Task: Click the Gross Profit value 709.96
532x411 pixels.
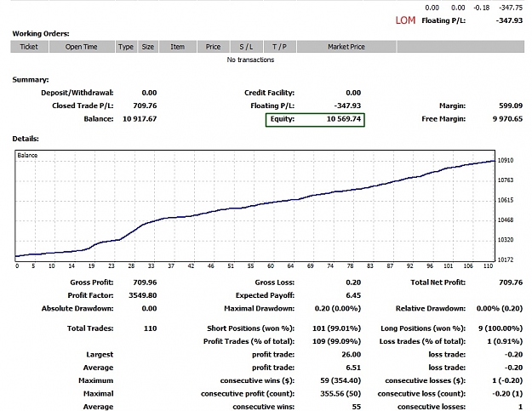Action: (145, 283)
